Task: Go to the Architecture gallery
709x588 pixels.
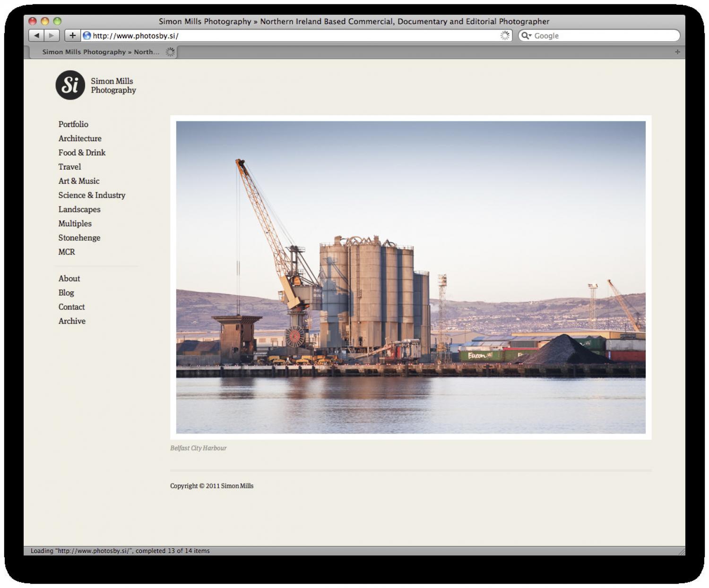Action: [x=80, y=138]
